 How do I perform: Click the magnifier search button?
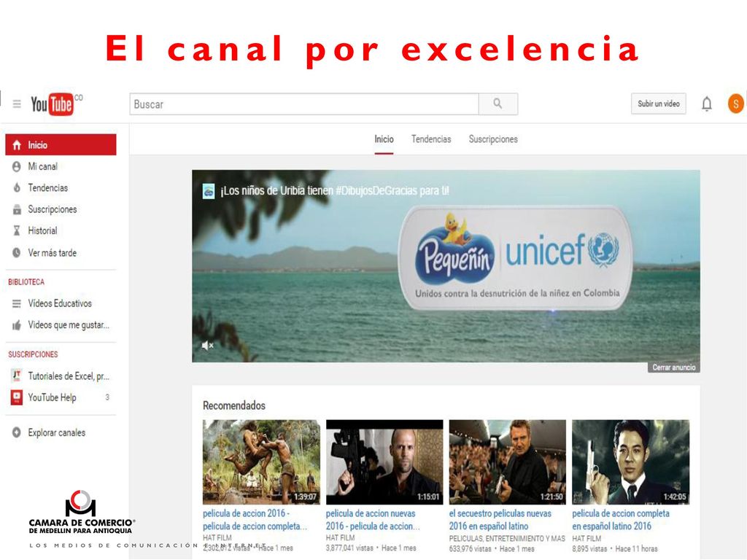click(x=498, y=104)
